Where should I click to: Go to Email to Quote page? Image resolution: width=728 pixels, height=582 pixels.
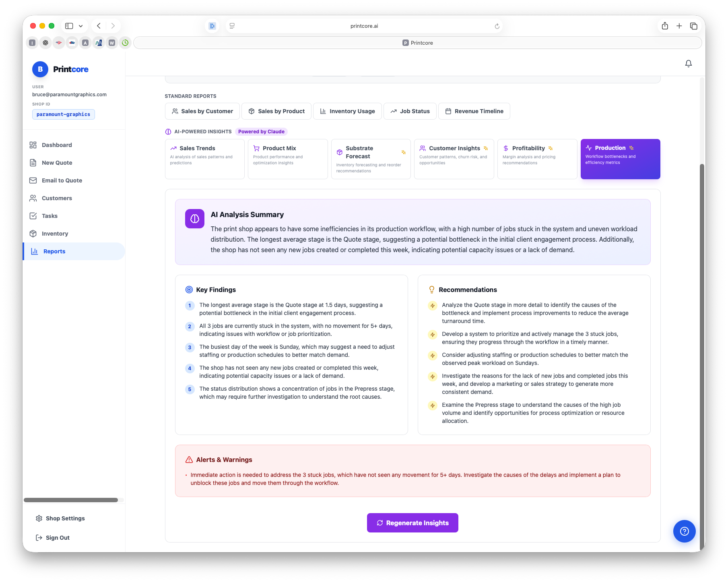(62, 180)
